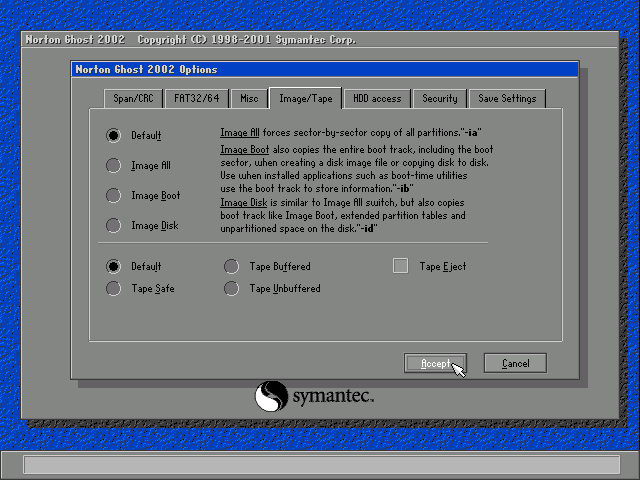Select the Default tape mode radio button

pos(113,266)
